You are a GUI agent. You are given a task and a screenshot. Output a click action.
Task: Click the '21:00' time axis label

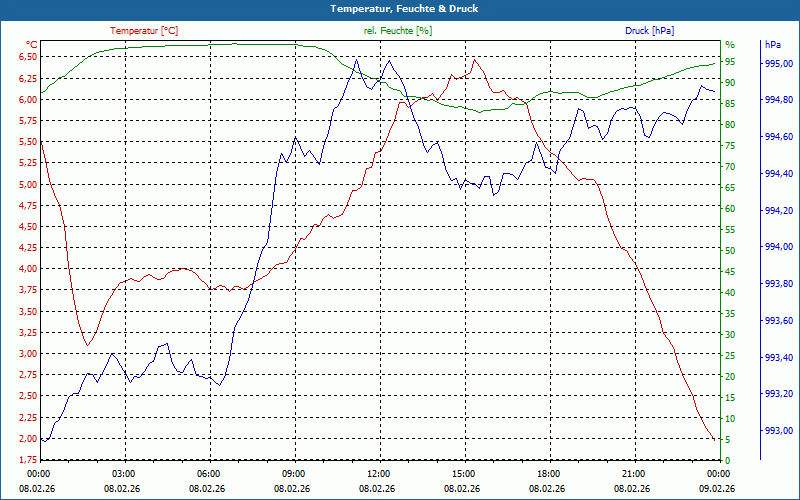click(633, 473)
